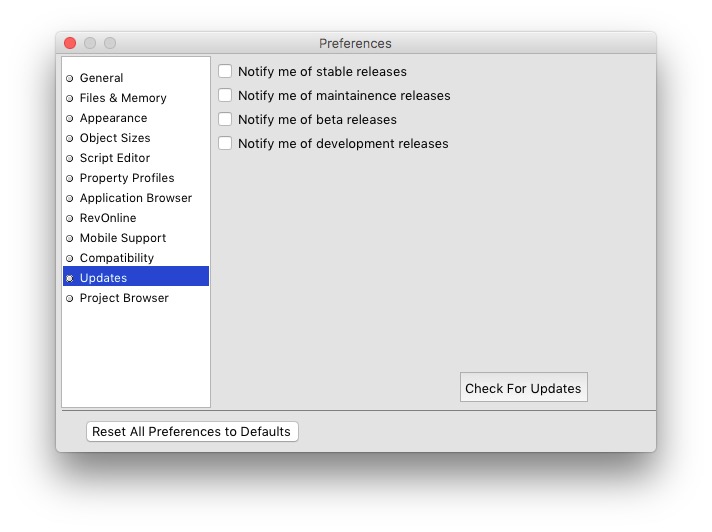Open Application Browser preferences
The height and width of the screenshot is (532, 712).
(x=136, y=198)
